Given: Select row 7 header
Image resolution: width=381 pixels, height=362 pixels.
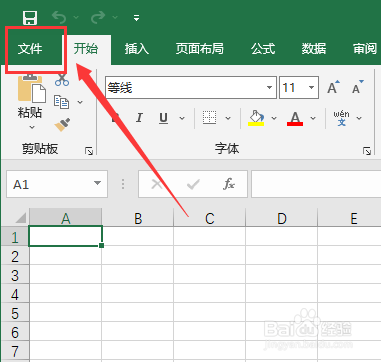Looking at the screenshot, I should tap(15, 351).
